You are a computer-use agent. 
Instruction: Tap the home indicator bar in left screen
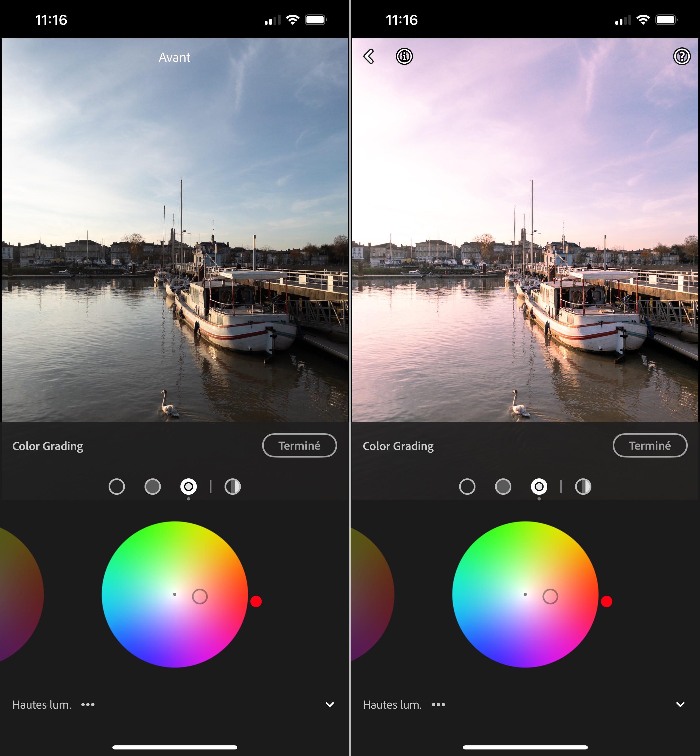pos(175,747)
